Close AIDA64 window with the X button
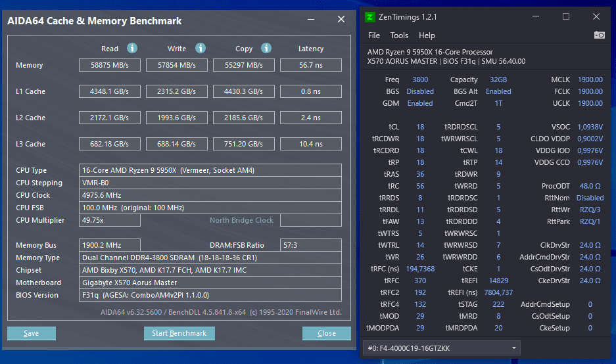The height and width of the screenshot is (364, 616). pyautogui.click(x=341, y=19)
